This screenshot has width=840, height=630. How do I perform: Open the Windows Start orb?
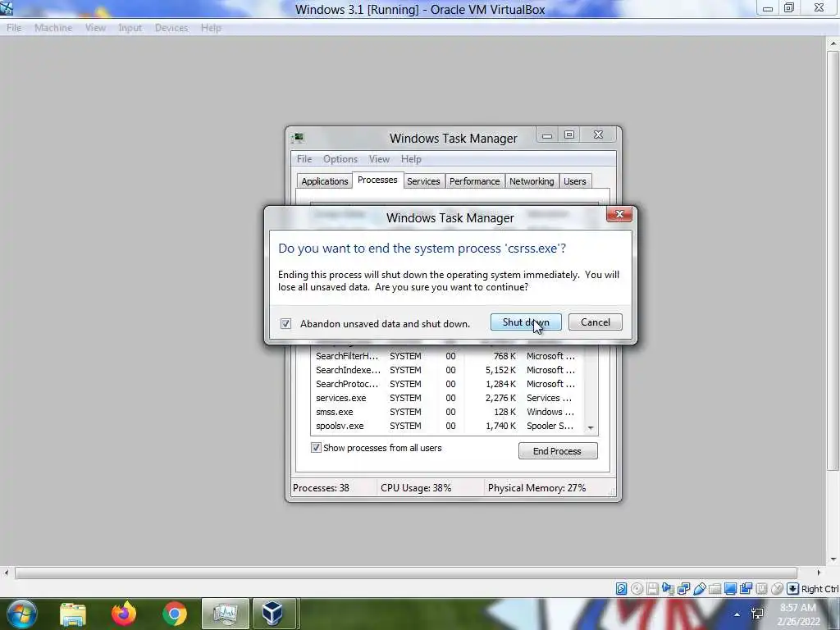[x=22, y=614]
